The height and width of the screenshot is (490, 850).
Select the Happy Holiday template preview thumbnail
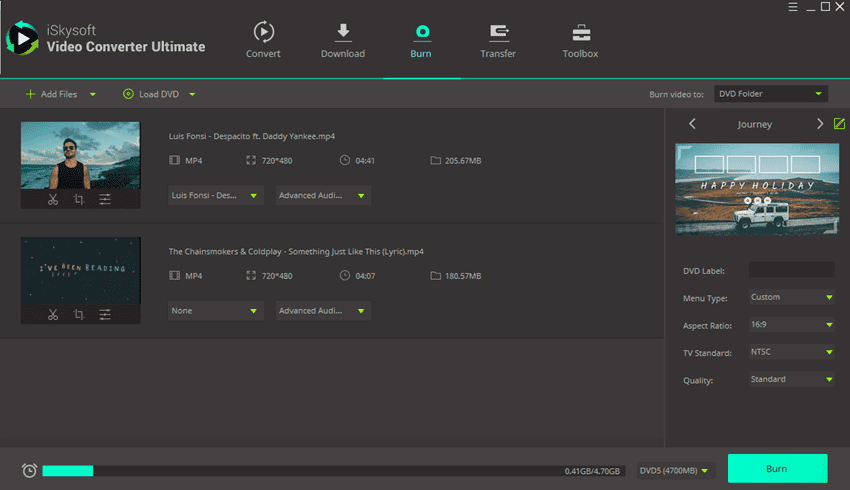(755, 190)
